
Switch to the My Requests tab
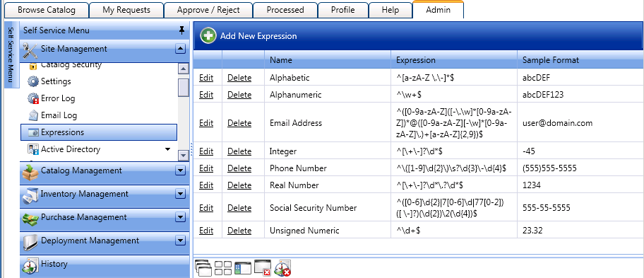click(x=126, y=10)
